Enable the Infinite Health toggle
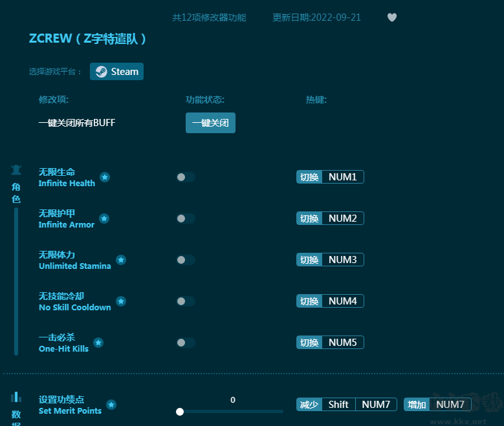This screenshot has width=504, height=426. click(186, 177)
